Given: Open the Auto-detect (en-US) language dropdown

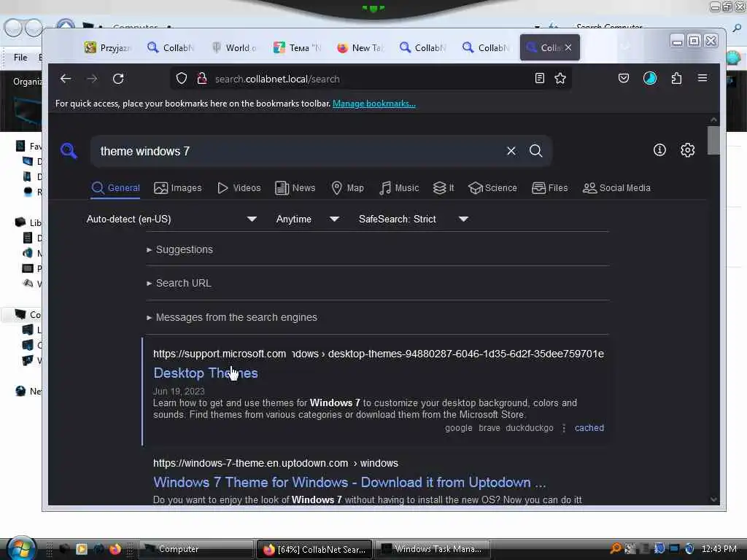Looking at the screenshot, I should pyautogui.click(x=171, y=219).
